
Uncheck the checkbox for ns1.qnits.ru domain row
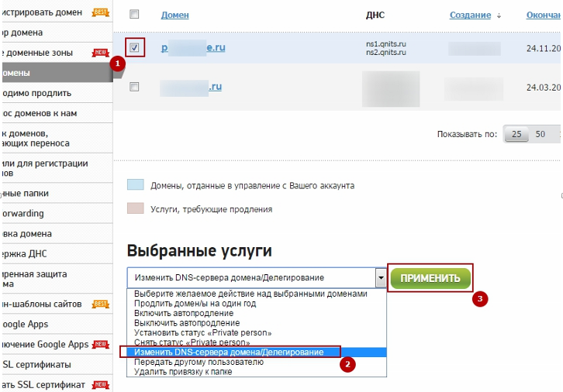[134, 48]
